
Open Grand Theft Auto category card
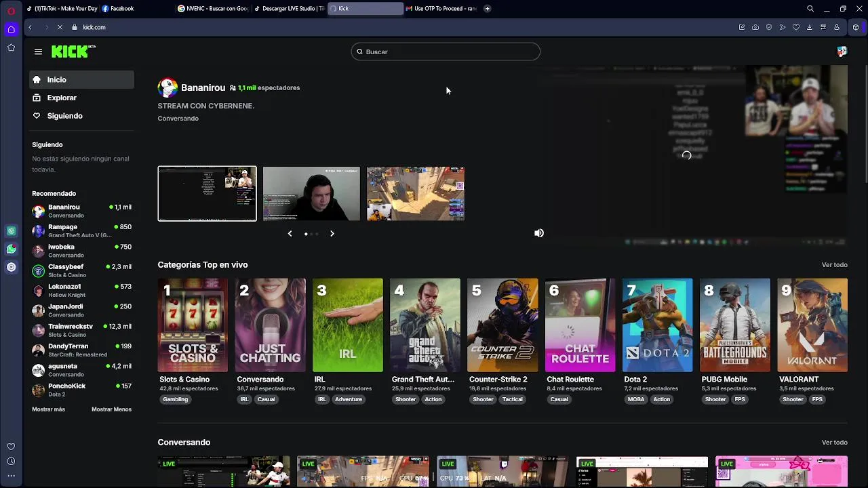point(425,325)
